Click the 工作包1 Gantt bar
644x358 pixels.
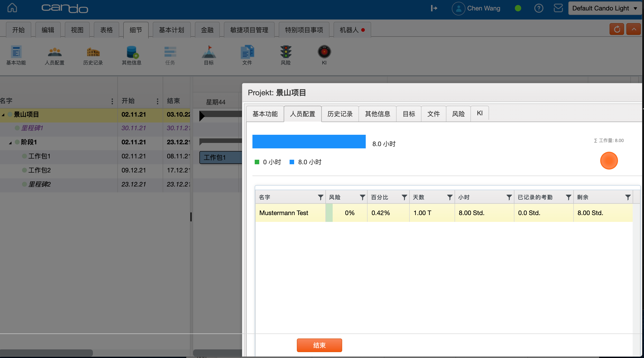[x=221, y=157]
